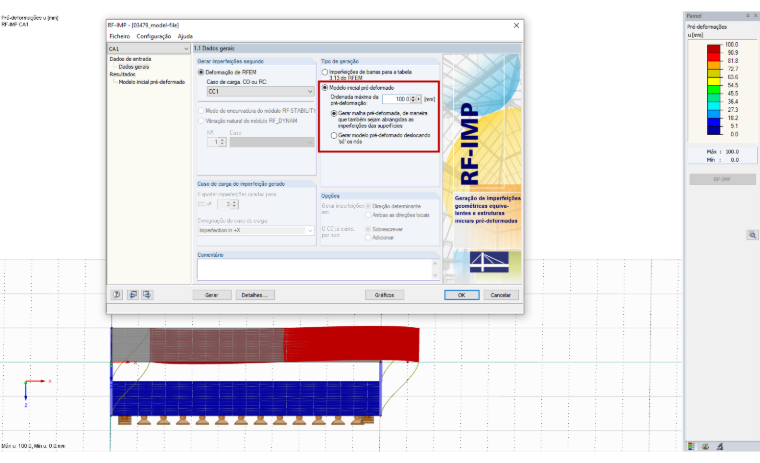The height and width of the screenshot is (463, 760).
Task: Click the blue slab in model view
Action: (x=245, y=398)
